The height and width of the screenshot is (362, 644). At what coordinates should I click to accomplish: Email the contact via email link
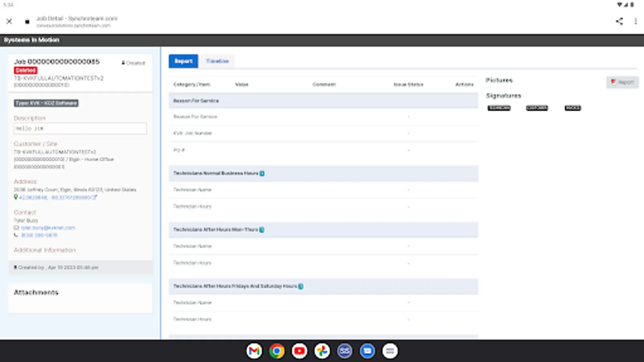[x=48, y=228]
